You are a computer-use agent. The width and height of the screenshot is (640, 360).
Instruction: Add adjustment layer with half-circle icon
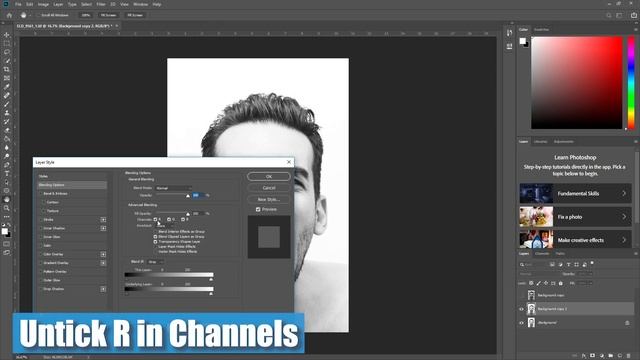(x=602, y=356)
